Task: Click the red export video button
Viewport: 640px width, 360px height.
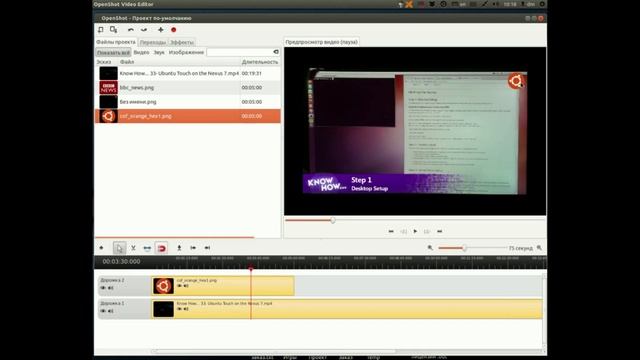Action: pyautogui.click(x=173, y=30)
